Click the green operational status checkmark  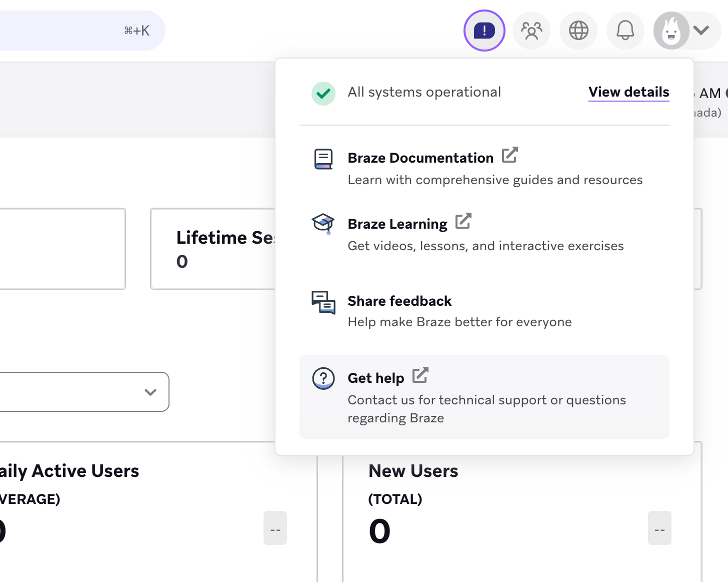323,93
